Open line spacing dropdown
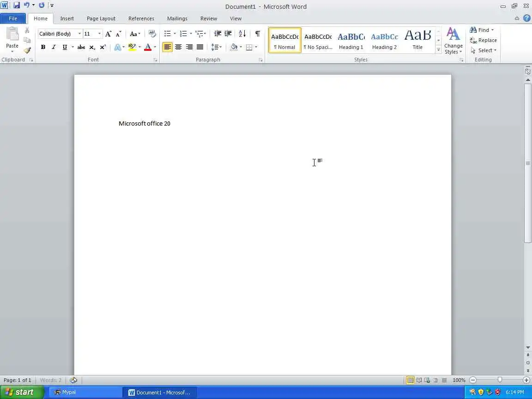532x399 pixels. point(216,47)
